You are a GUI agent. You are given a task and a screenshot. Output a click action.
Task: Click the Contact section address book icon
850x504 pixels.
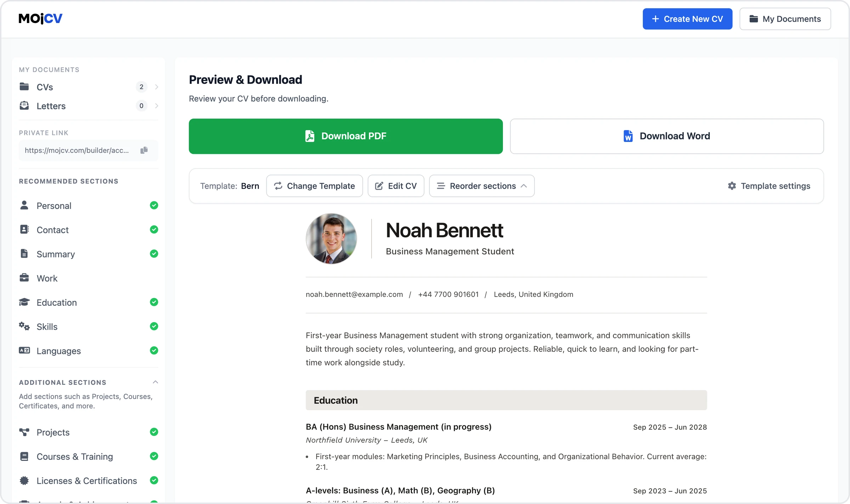[x=24, y=229]
